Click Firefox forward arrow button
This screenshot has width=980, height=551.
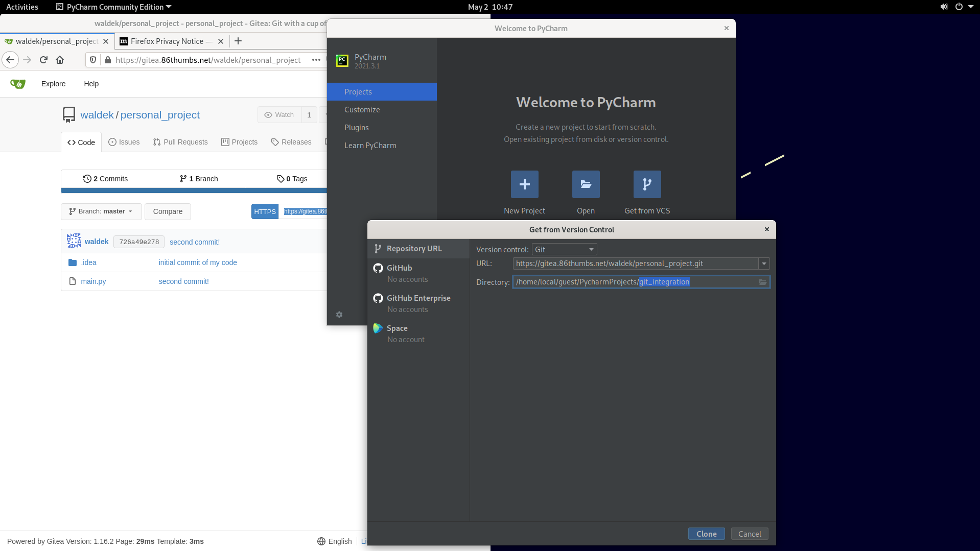coord(27,60)
